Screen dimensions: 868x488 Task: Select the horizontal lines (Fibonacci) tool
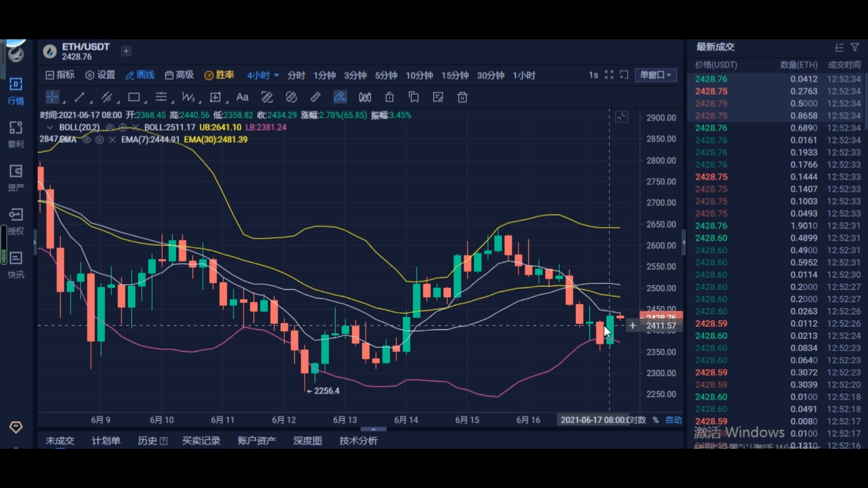coord(161,97)
